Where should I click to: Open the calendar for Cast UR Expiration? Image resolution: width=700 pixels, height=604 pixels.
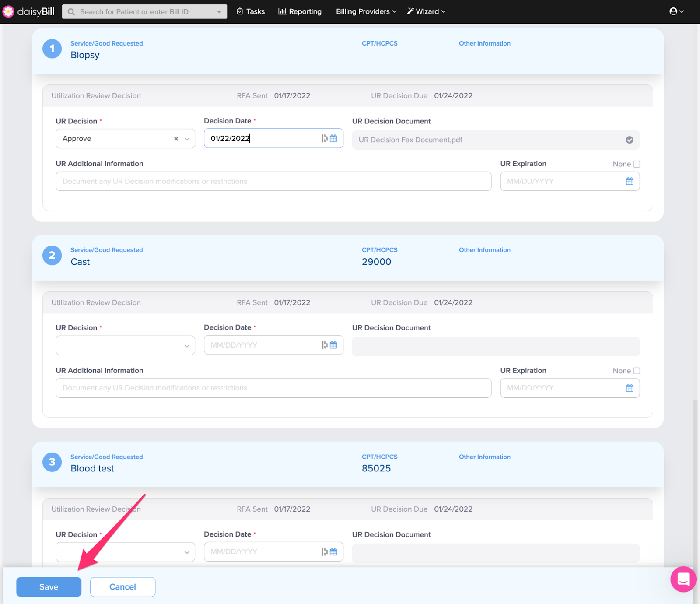[x=630, y=388]
